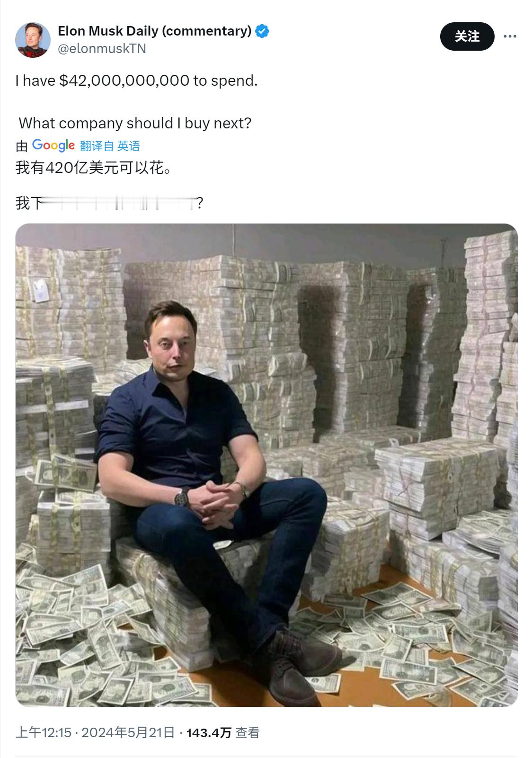The image size is (532, 758).
Task: Click the Google logo in translation line
Action: tap(53, 145)
